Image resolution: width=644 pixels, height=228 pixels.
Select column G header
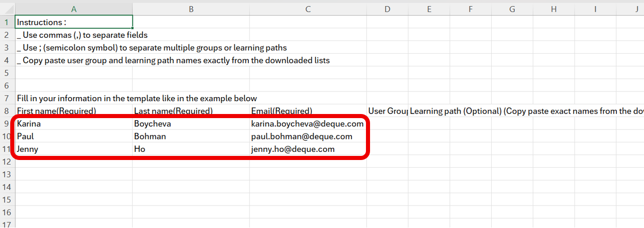click(512, 9)
